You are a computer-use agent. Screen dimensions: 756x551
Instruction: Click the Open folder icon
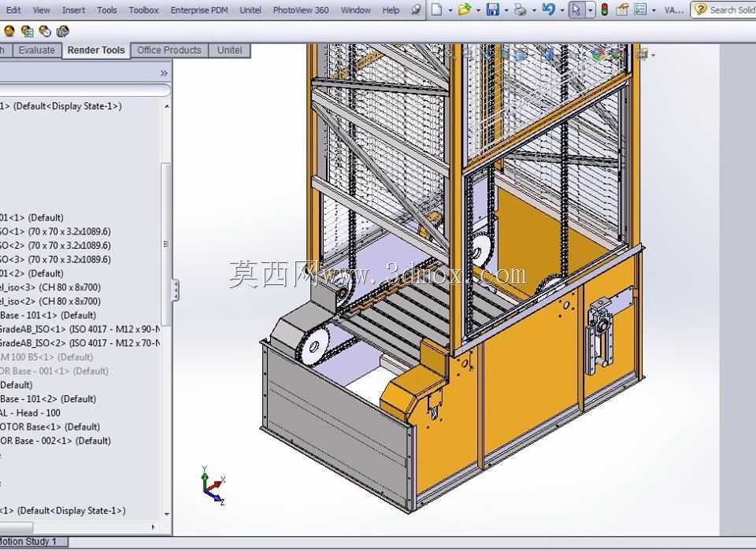click(x=465, y=9)
